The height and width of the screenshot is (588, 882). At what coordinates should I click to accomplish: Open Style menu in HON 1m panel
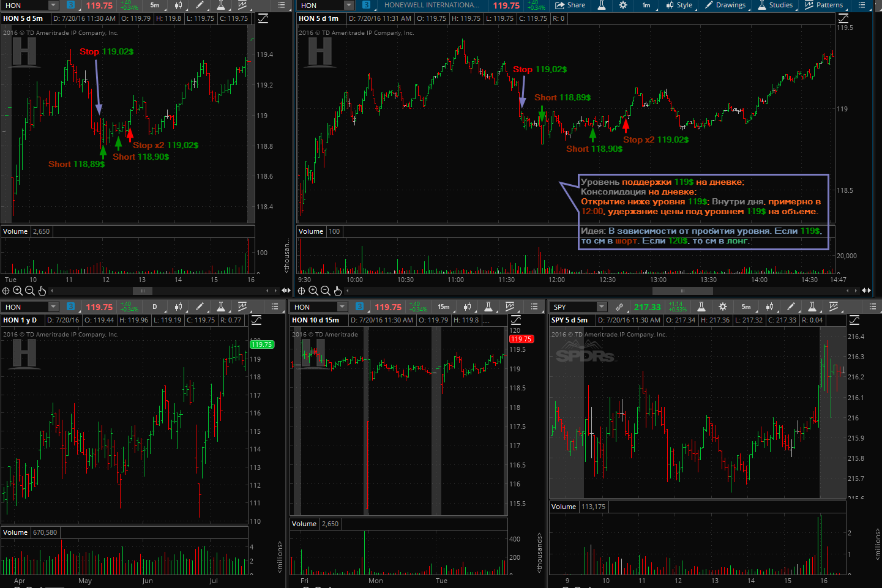point(679,5)
